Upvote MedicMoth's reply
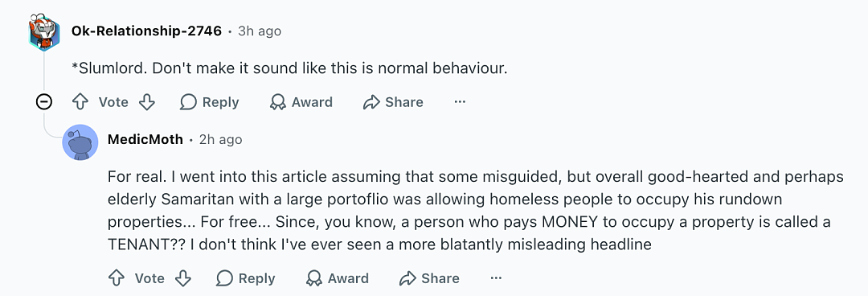This screenshot has width=868, height=296. [117, 277]
